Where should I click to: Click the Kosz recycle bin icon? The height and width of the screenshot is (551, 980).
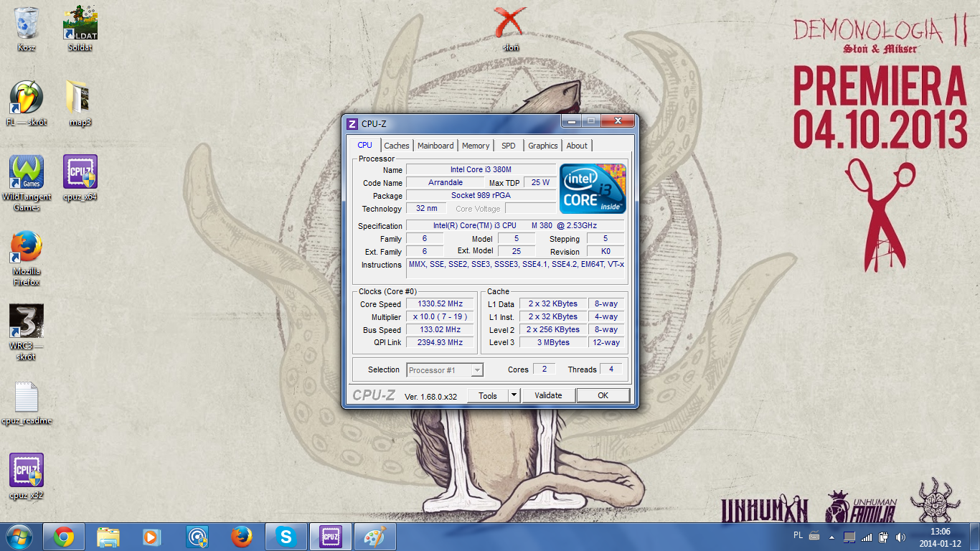(x=27, y=24)
